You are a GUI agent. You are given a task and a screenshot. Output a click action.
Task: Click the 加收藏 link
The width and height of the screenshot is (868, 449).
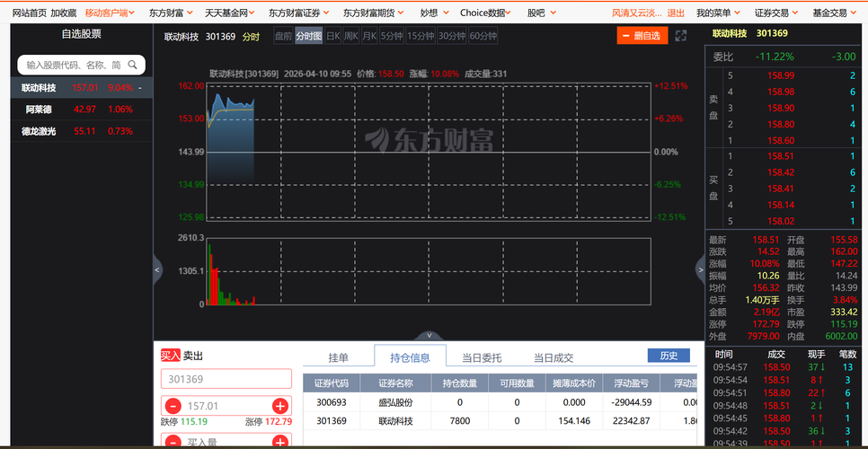pos(64,13)
